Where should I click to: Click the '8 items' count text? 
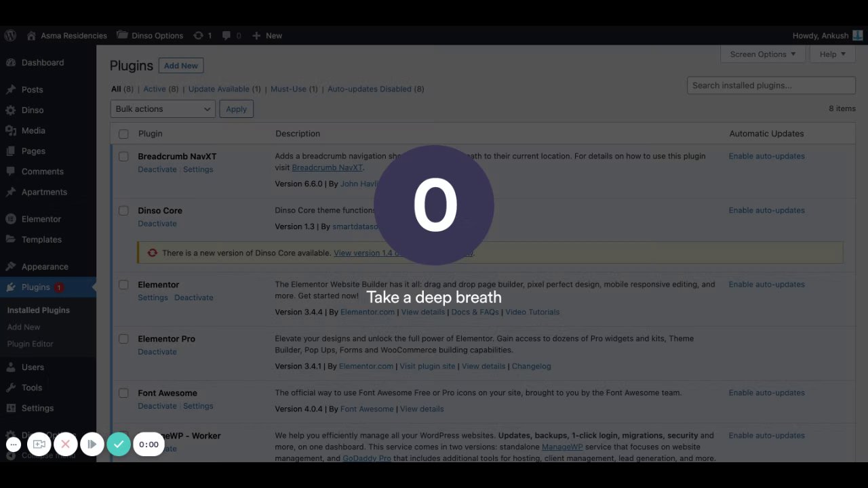[842, 108]
